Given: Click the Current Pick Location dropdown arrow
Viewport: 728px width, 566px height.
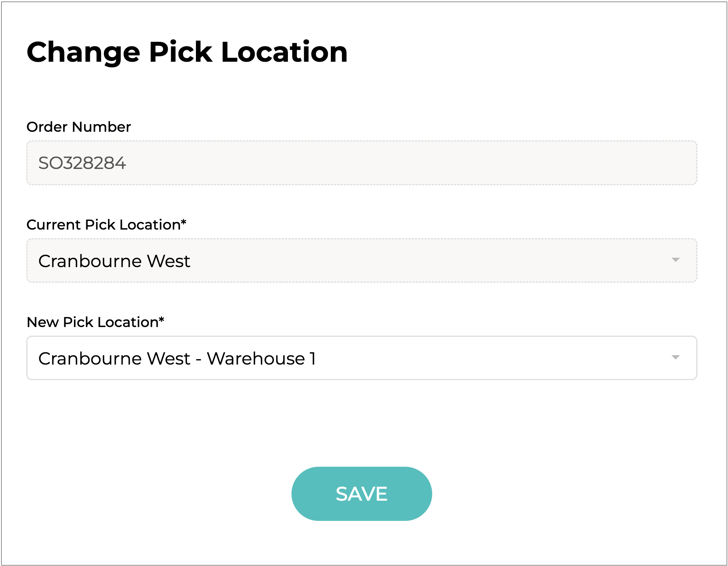Looking at the screenshot, I should 675,260.
